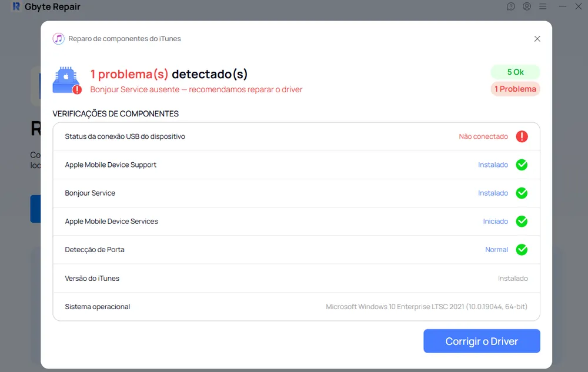Close the iTunes component repair dialog
Image resolution: width=588 pixels, height=372 pixels.
(x=537, y=39)
